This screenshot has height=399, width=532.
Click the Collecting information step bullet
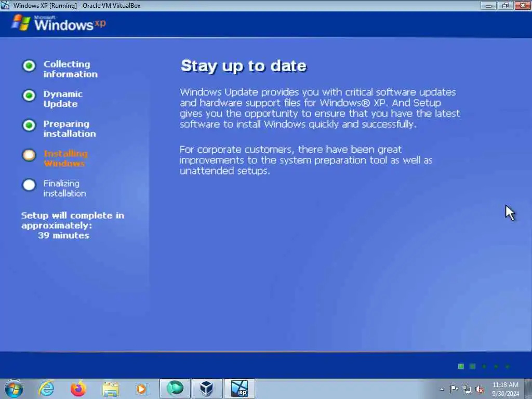(x=29, y=65)
